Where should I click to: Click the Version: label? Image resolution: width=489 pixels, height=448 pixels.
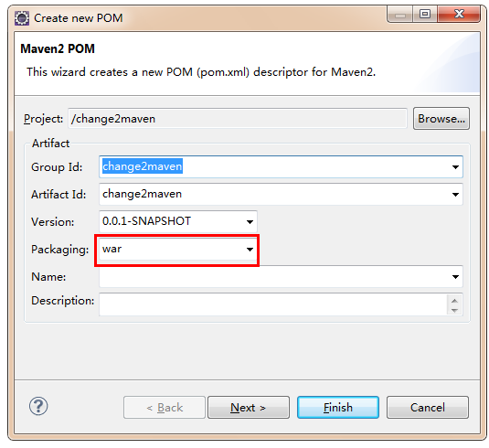point(53,222)
